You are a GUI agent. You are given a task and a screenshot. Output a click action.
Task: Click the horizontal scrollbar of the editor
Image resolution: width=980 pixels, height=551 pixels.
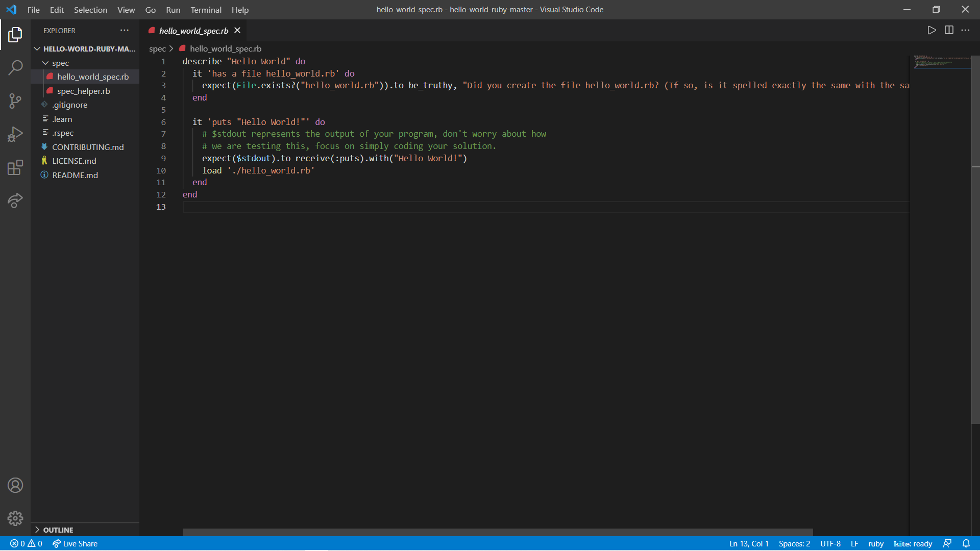click(x=497, y=532)
